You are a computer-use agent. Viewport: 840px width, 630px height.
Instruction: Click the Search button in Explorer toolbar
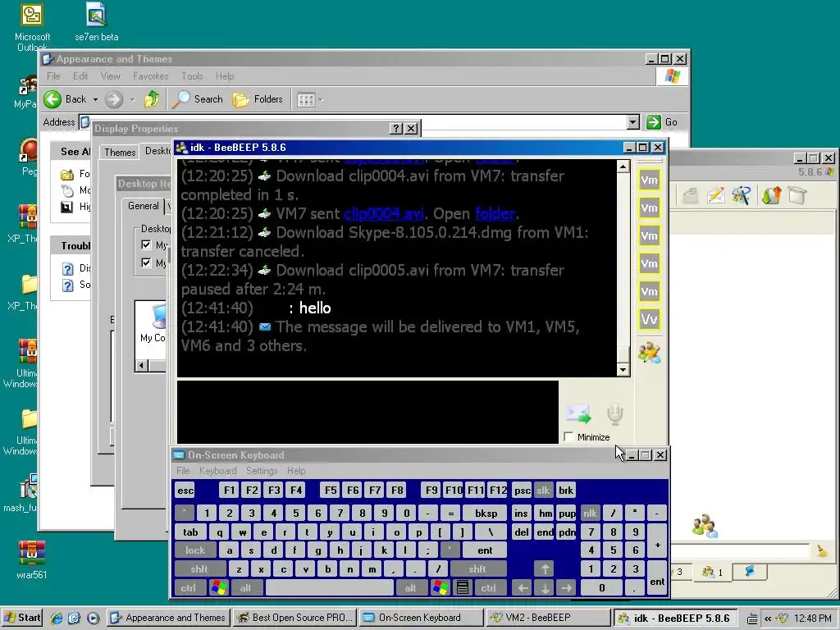[x=199, y=99]
